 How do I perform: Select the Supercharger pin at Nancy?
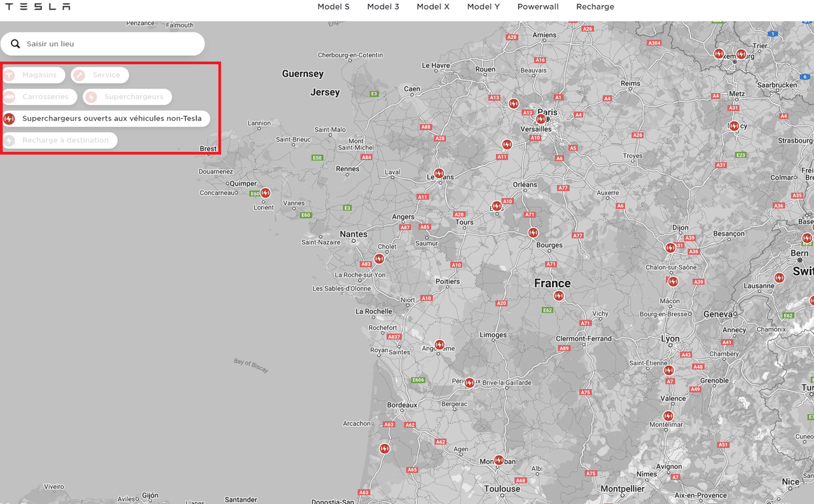point(734,126)
